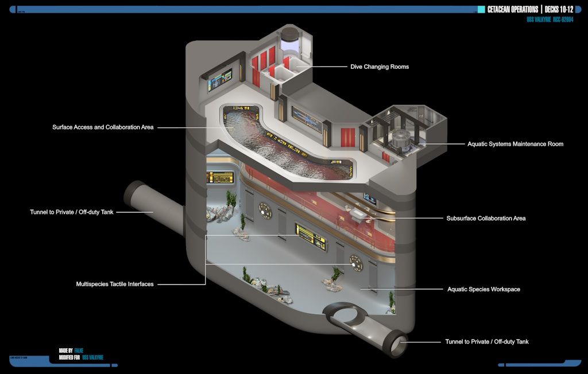Click the cyan square in the header bar
Screen dimensions: 588x374
[481, 9]
